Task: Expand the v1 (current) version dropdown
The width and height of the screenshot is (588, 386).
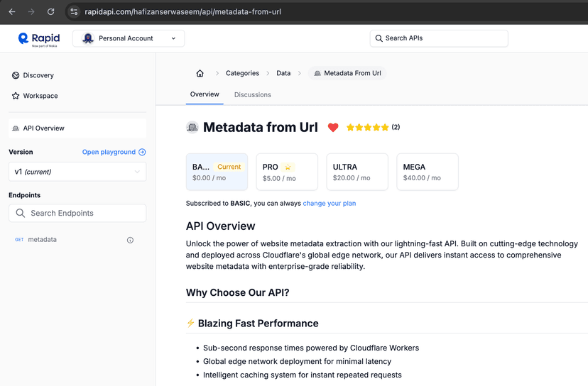Action: pyautogui.click(x=77, y=172)
